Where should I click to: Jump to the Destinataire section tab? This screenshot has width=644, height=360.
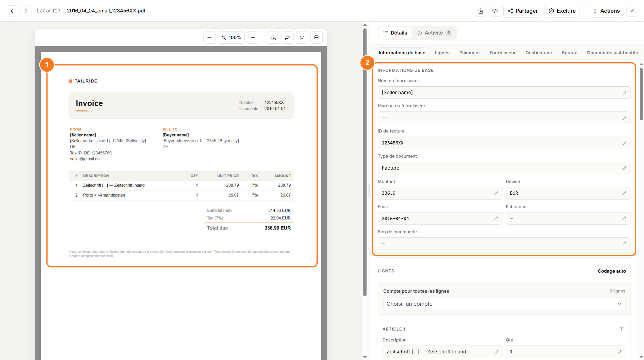click(539, 53)
